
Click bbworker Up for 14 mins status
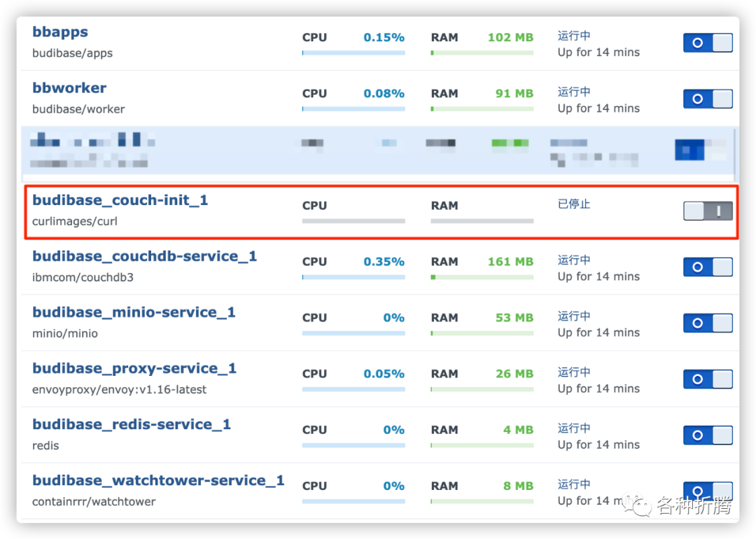point(598,108)
